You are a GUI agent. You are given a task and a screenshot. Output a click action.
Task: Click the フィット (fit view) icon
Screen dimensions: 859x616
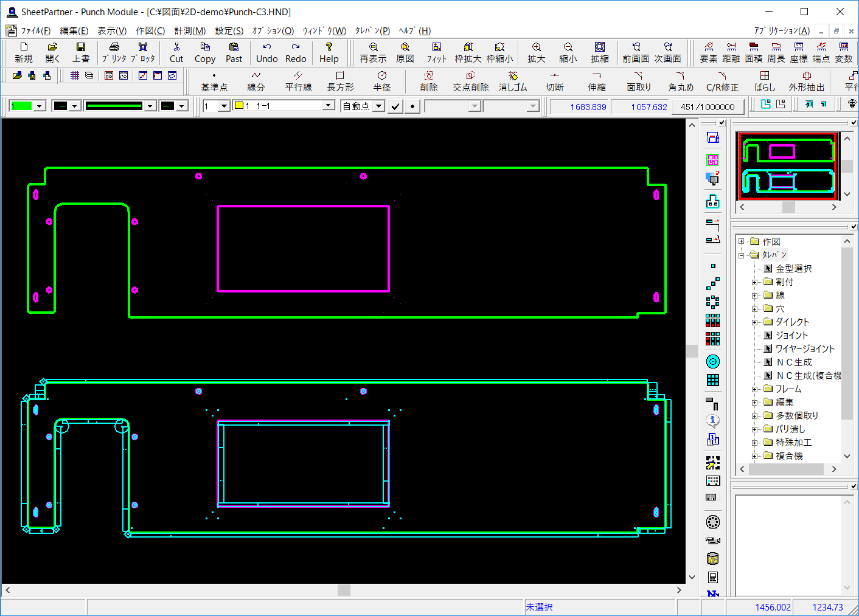(x=436, y=53)
